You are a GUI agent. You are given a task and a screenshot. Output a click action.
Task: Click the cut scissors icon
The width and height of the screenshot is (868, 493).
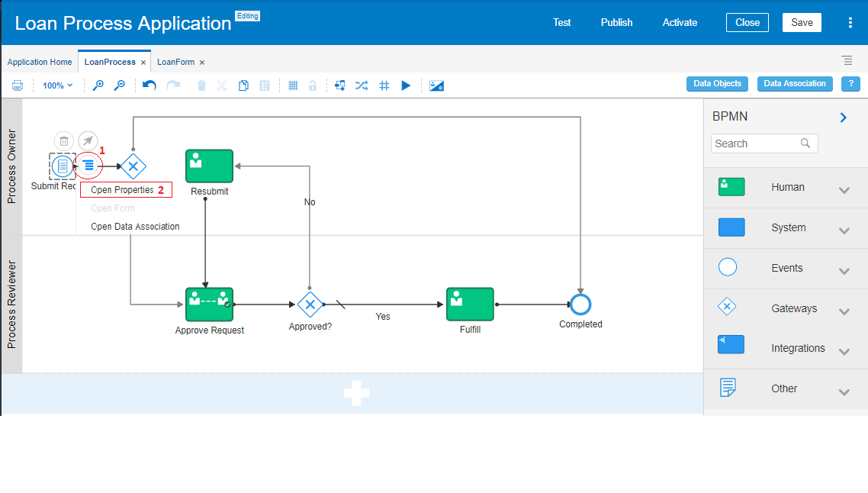coord(222,85)
